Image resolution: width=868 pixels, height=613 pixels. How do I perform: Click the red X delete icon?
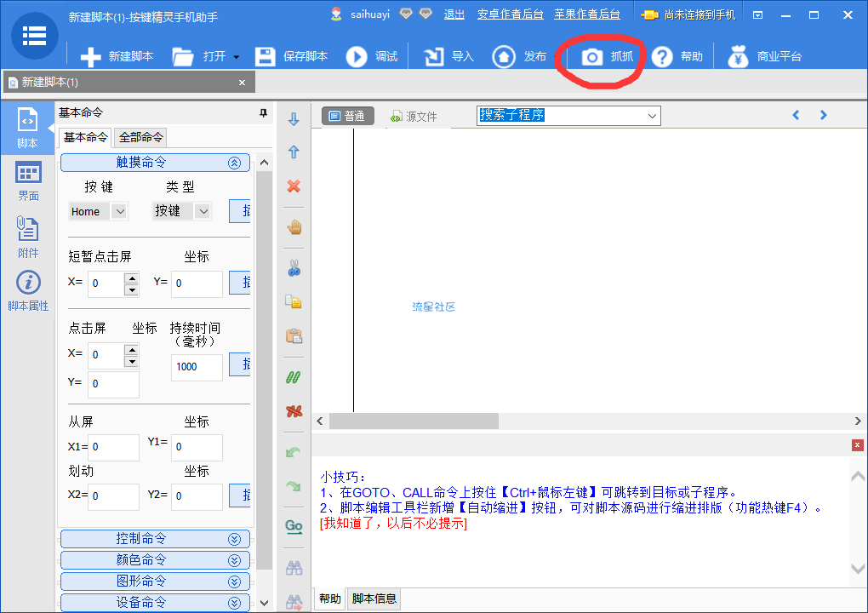[294, 186]
